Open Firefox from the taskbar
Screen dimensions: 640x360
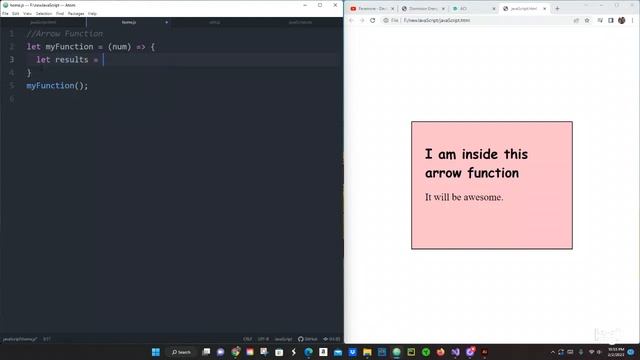440,352
